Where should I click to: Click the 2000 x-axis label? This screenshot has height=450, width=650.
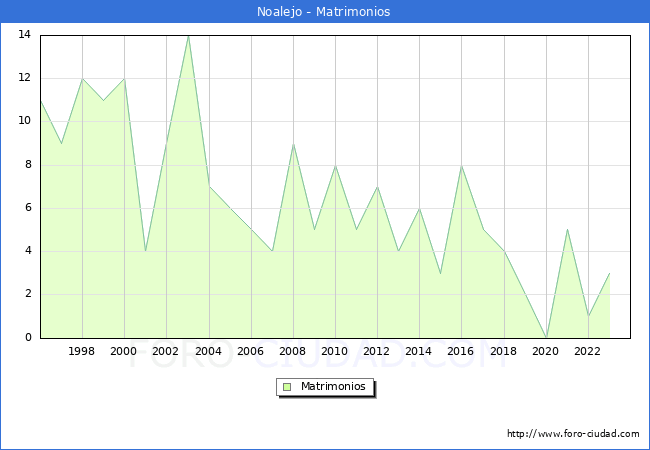pyautogui.click(x=124, y=351)
